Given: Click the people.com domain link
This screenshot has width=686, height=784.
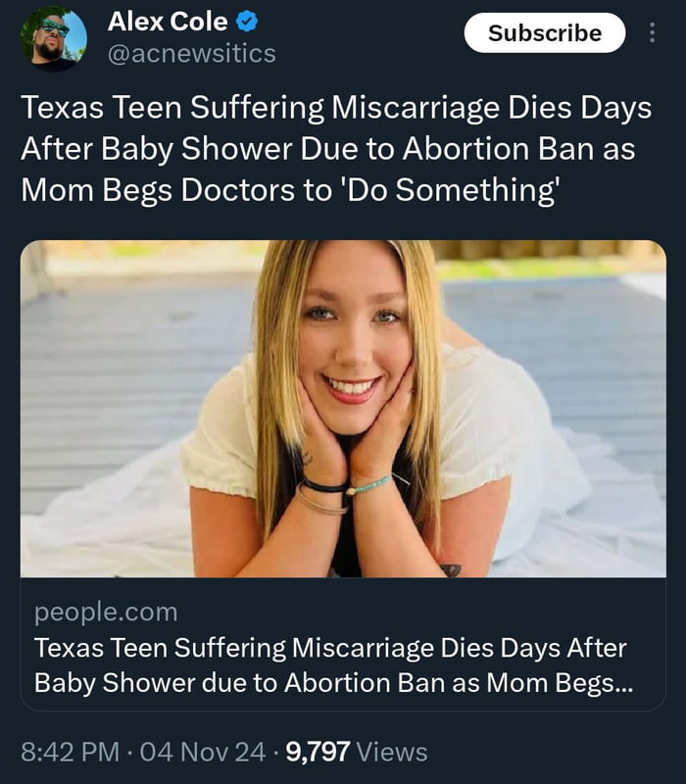Looking at the screenshot, I should 106,612.
